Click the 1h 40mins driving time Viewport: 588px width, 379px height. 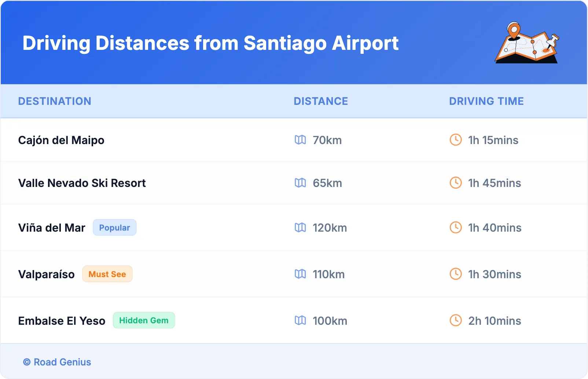coord(495,228)
